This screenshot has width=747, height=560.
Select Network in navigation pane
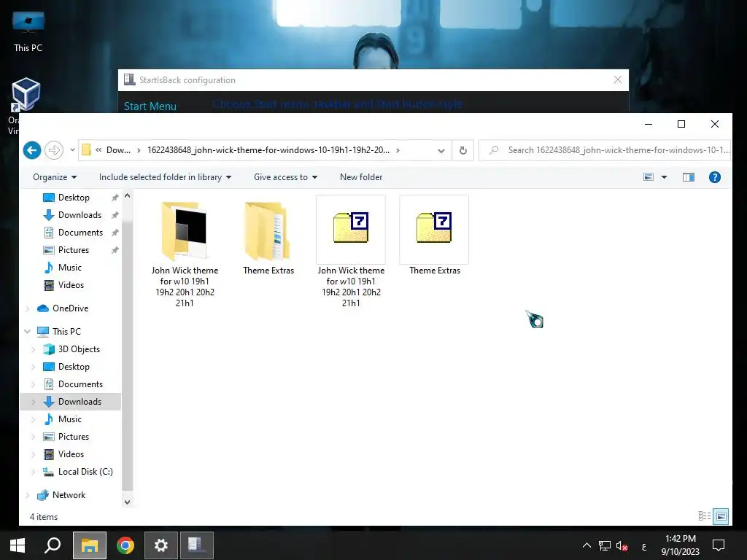point(69,495)
